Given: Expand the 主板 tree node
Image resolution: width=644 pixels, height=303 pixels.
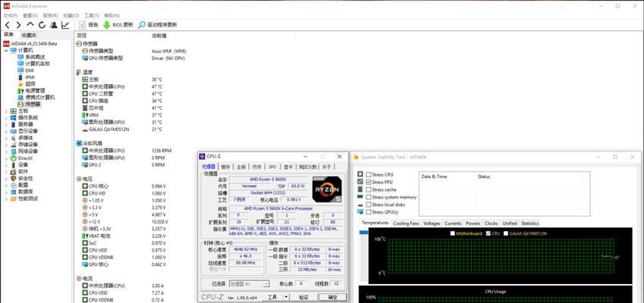Looking at the screenshot, I should [6, 111].
